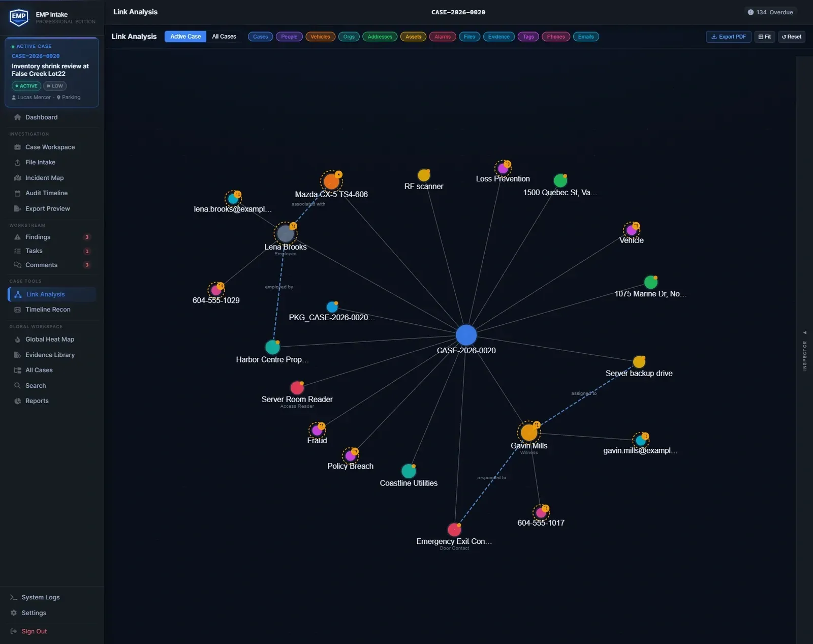This screenshot has height=644, width=813.
Task: Toggle the Phones filter chip
Action: [556, 37]
